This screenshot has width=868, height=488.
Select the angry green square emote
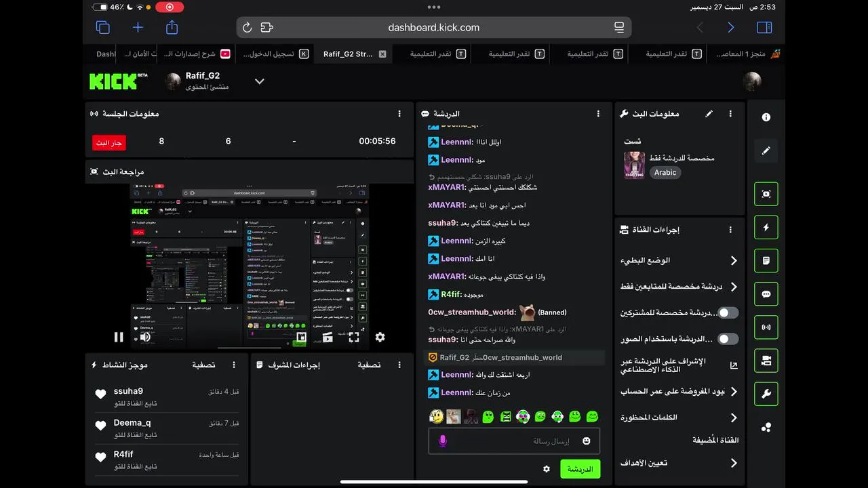click(x=505, y=416)
